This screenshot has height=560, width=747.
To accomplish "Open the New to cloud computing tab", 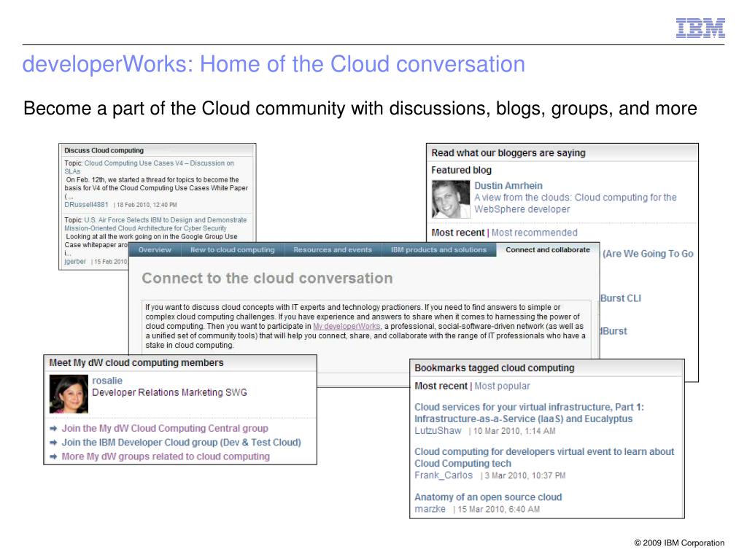I will tap(233, 249).
